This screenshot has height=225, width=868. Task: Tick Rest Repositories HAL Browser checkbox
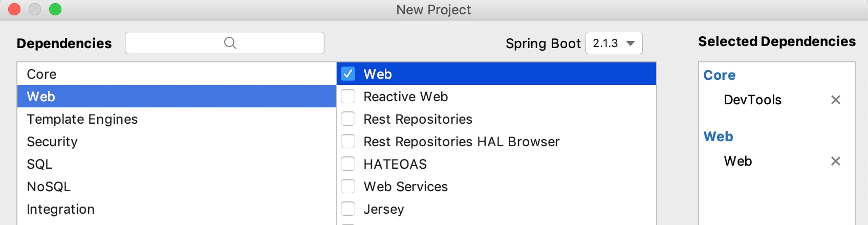(348, 142)
